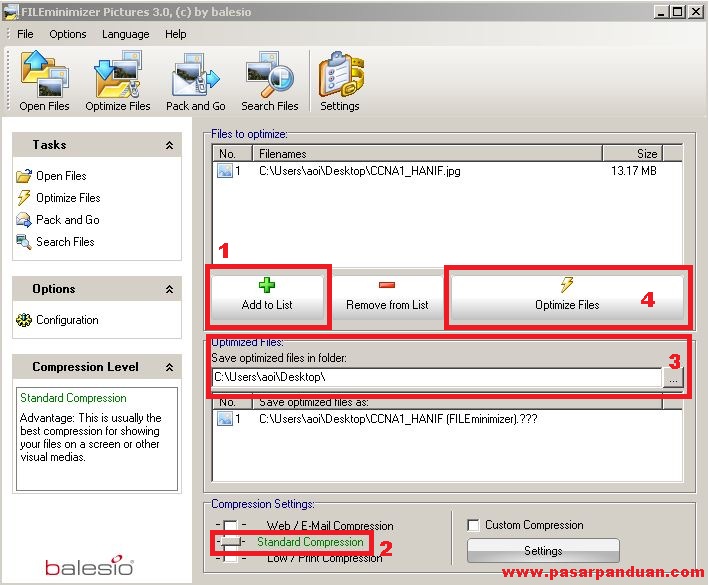Image resolution: width=709 pixels, height=585 pixels.
Task: Click the Configuration link in Options
Action: pos(67,320)
